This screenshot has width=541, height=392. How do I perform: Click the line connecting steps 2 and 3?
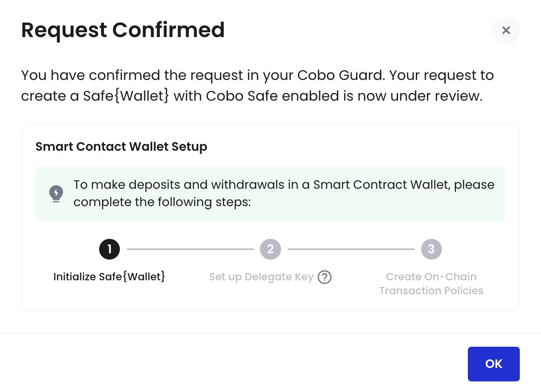[351, 249]
